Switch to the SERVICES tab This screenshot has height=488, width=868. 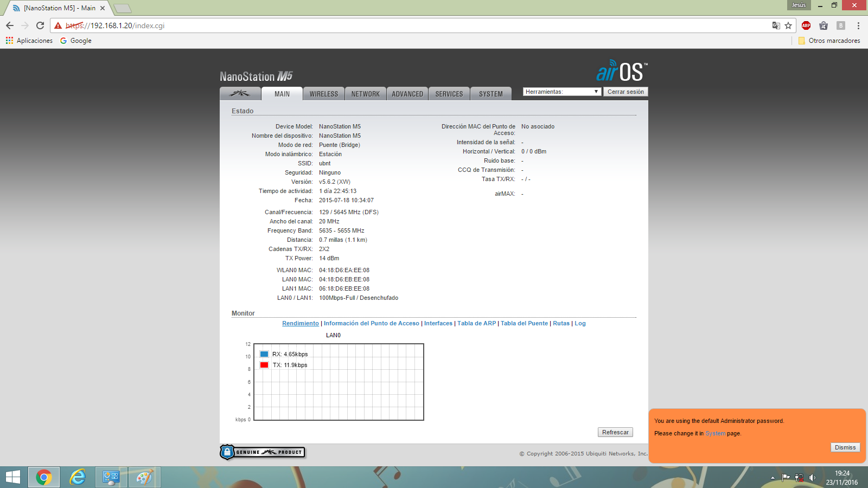(449, 93)
